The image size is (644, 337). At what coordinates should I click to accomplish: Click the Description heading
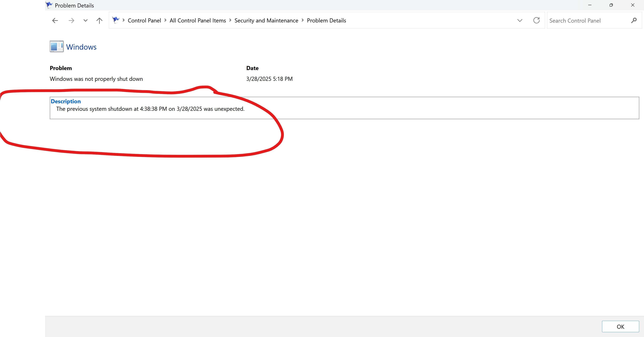point(66,101)
